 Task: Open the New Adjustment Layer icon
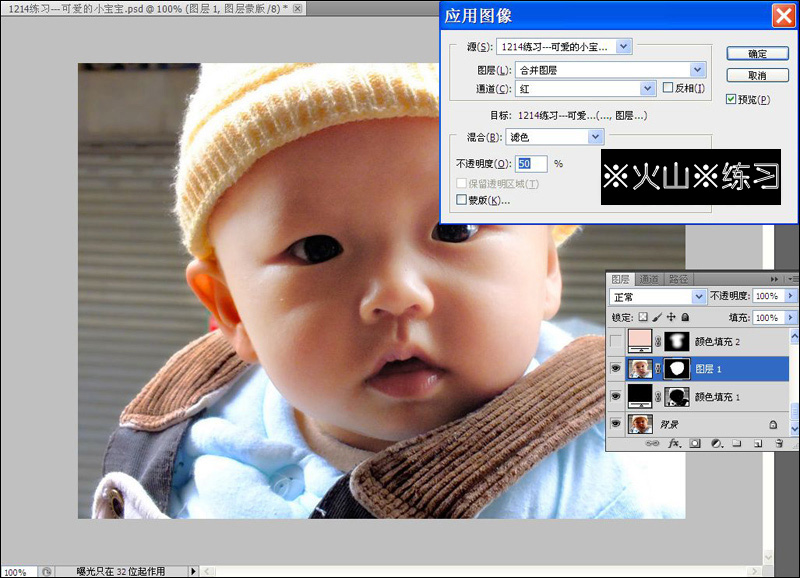pyautogui.click(x=717, y=443)
